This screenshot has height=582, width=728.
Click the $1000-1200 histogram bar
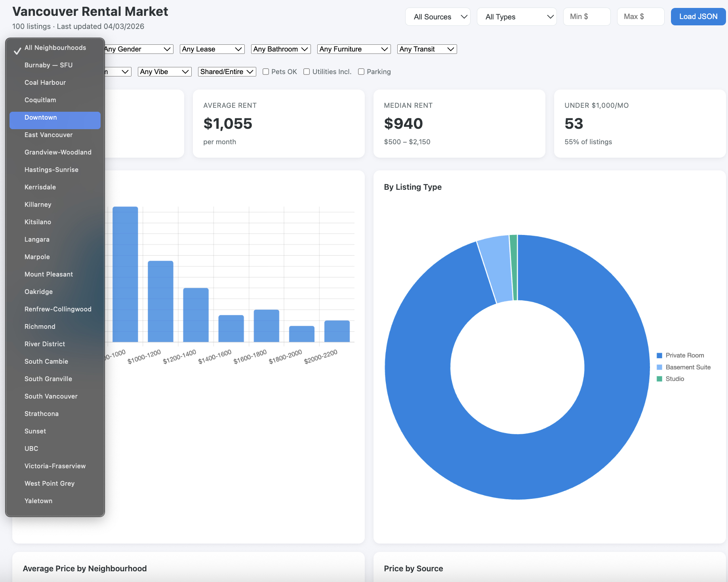tap(160, 301)
